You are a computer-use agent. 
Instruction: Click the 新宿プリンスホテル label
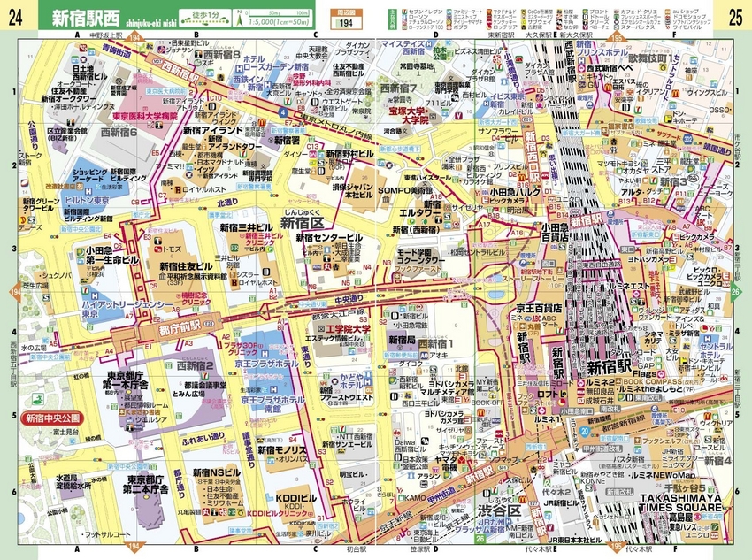[602, 48]
